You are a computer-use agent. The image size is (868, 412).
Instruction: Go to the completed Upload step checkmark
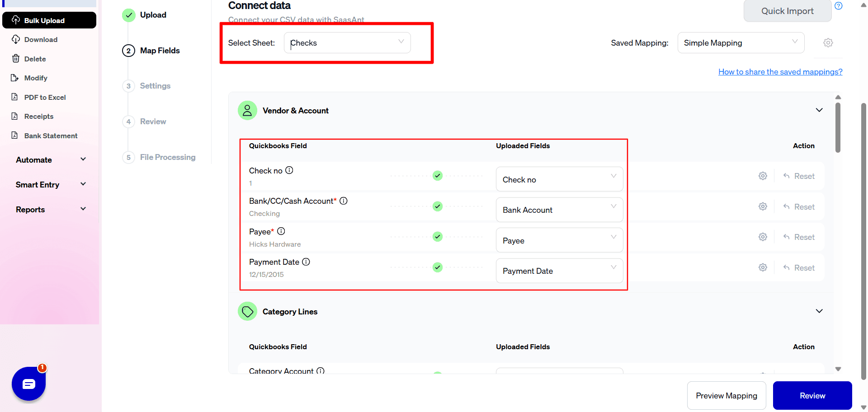[x=129, y=15]
